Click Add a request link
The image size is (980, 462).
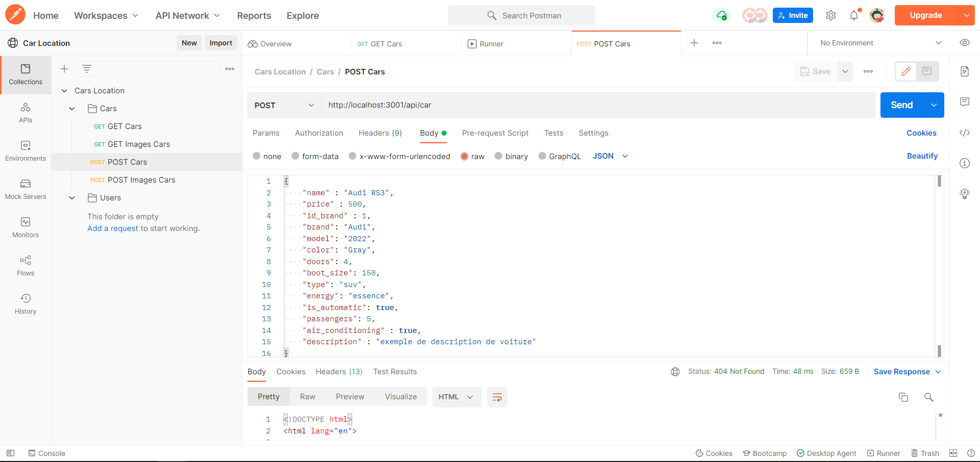click(113, 228)
